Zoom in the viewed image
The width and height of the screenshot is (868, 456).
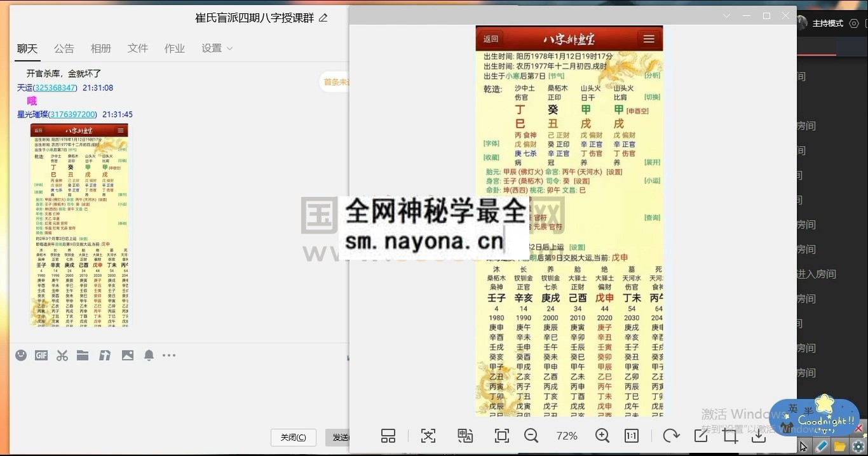tap(602, 436)
